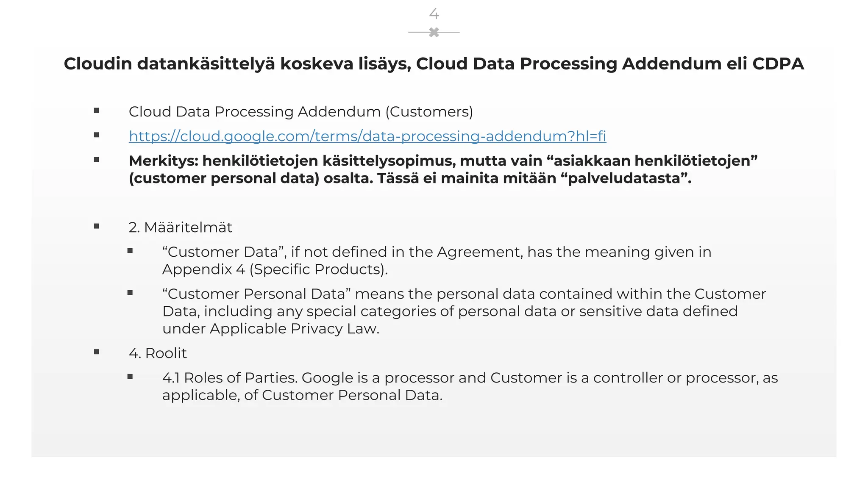Open the cloud.google.com data-processing-addendum link
This screenshot has width=868, height=488.
point(367,136)
